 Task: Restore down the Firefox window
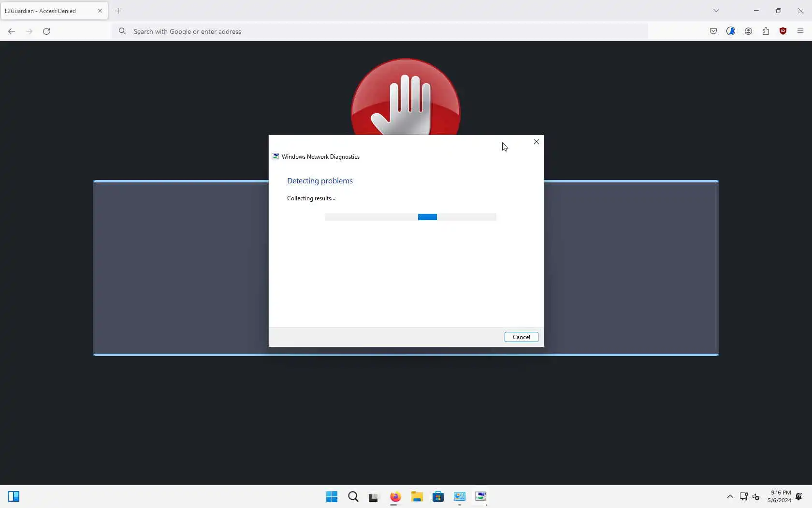click(x=779, y=11)
